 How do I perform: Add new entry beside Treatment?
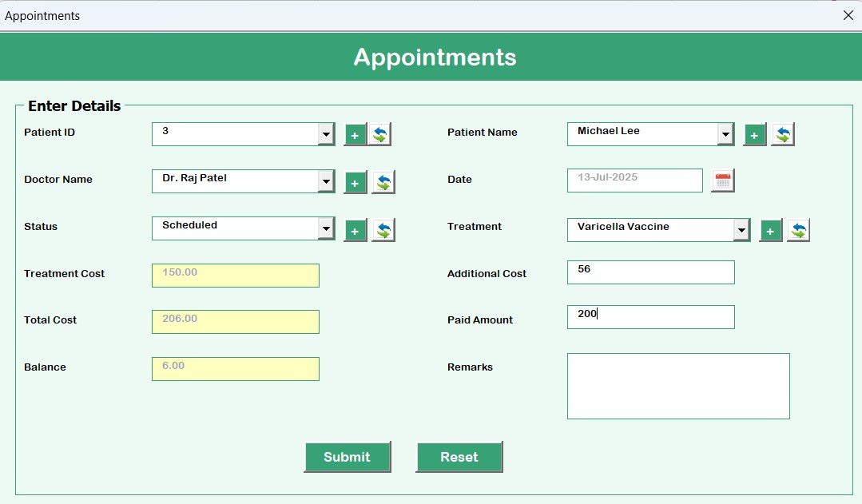coord(771,231)
